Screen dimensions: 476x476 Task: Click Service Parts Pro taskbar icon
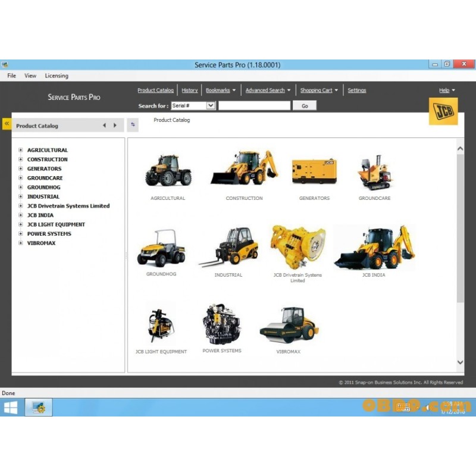tap(39, 408)
